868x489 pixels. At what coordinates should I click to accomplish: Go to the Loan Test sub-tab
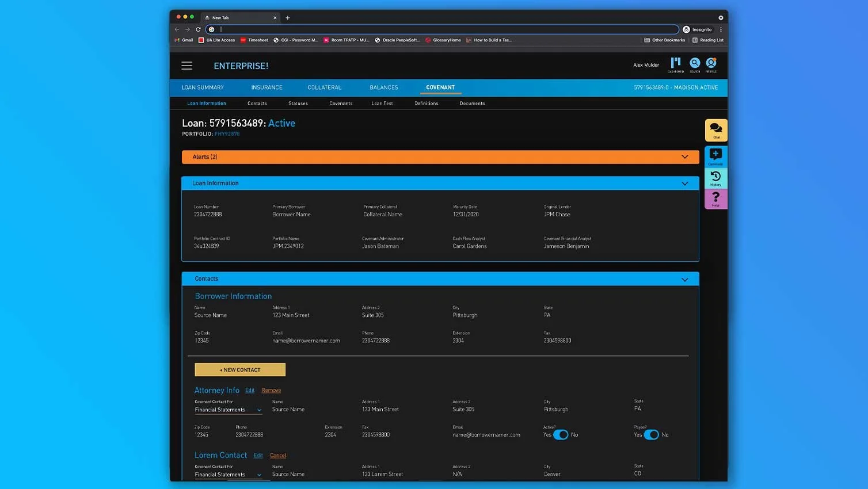[x=382, y=104]
